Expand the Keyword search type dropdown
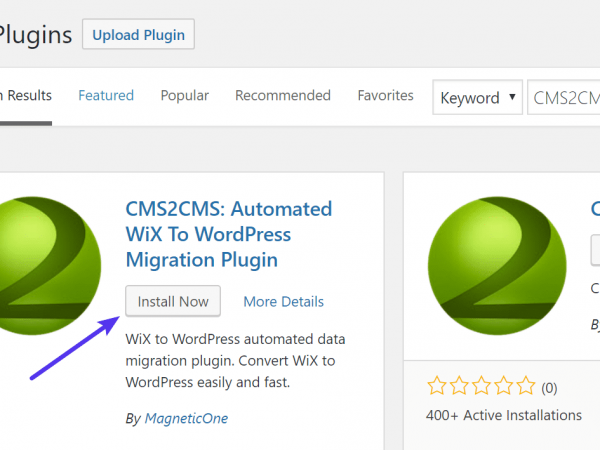 (477, 98)
